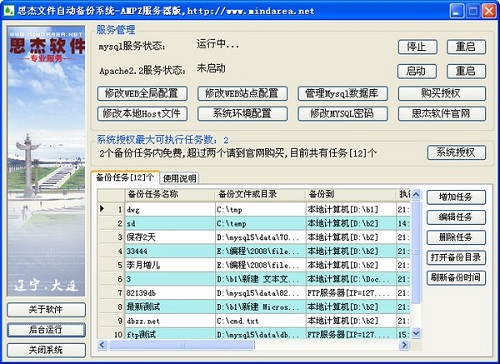Click 打开备份目录 button
The height and width of the screenshot is (364, 500).
(456, 257)
